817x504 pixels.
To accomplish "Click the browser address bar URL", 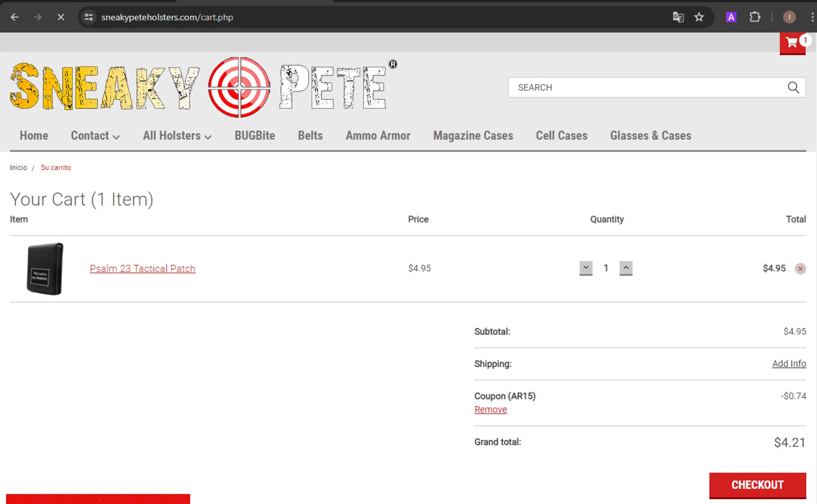I will coord(167,17).
